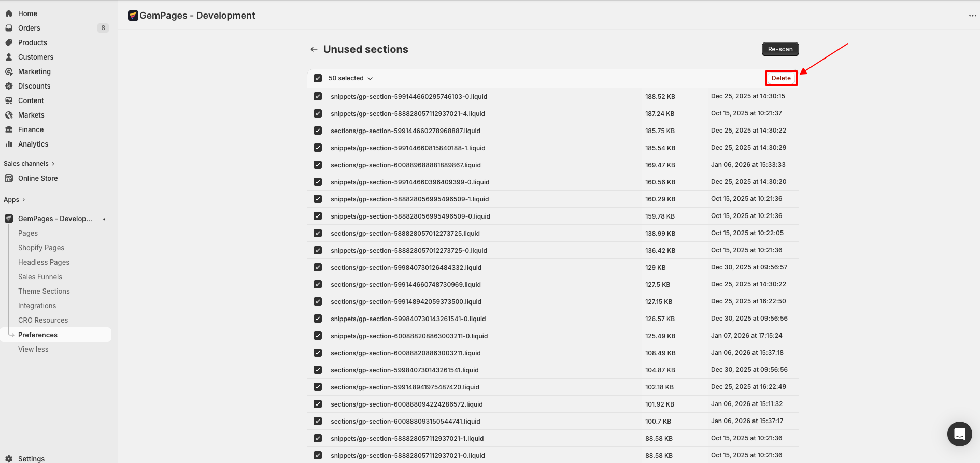
Task: Open Theme Sections
Action: click(x=44, y=291)
